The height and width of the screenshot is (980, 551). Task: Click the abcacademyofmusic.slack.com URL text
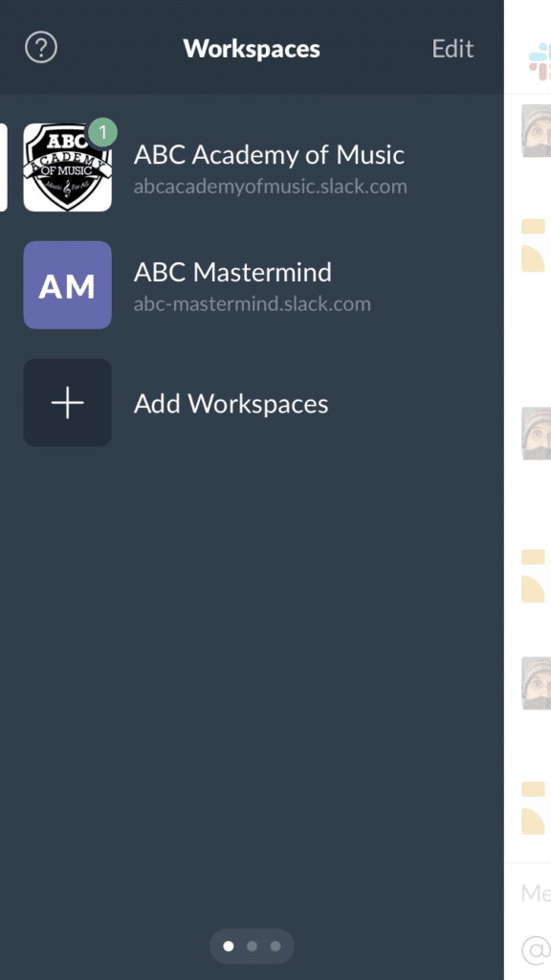tap(271, 187)
